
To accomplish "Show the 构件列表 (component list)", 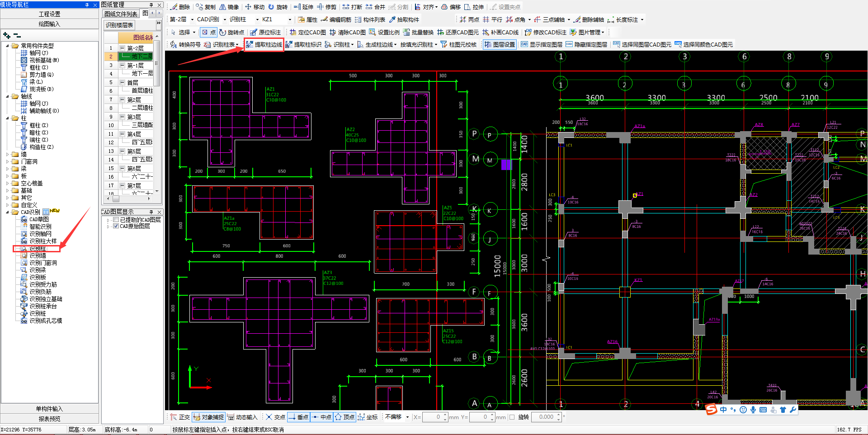I will click(x=370, y=19).
